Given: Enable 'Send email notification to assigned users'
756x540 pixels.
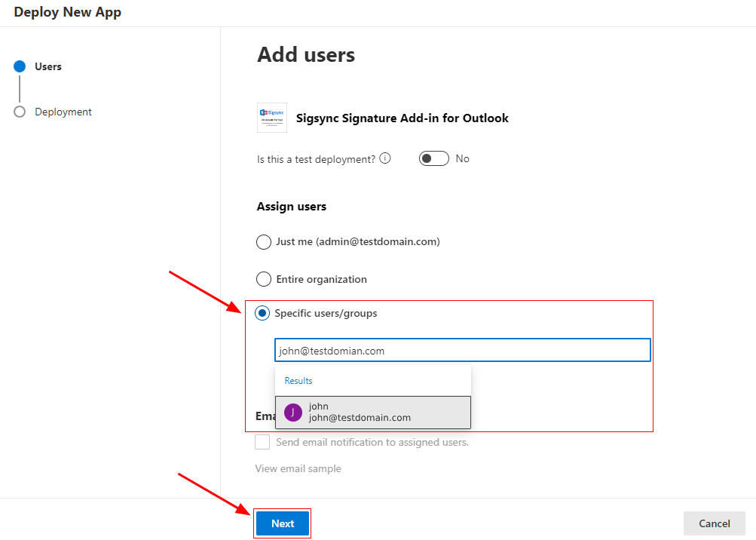Looking at the screenshot, I should 262,442.
